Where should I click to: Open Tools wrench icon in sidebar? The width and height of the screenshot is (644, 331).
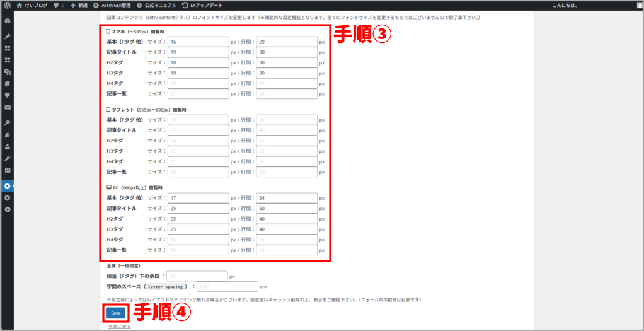[8, 158]
